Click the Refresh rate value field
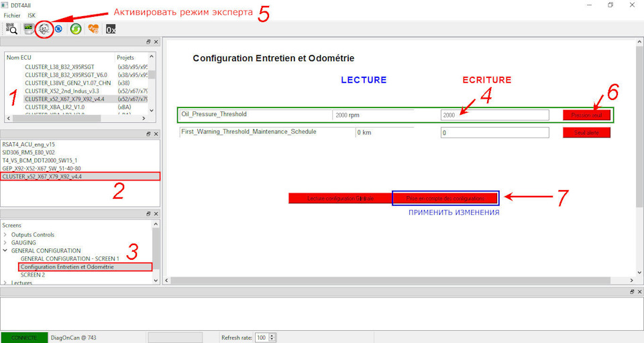 click(x=262, y=338)
